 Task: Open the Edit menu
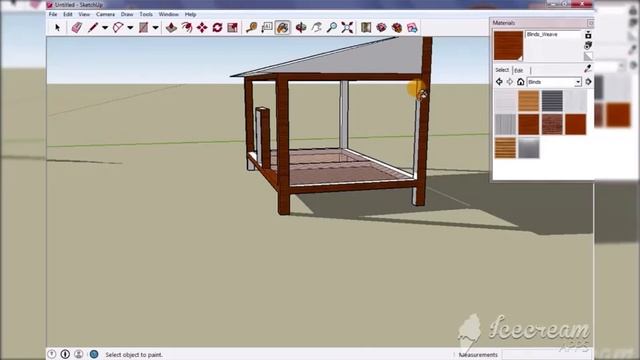(x=68, y=14)
